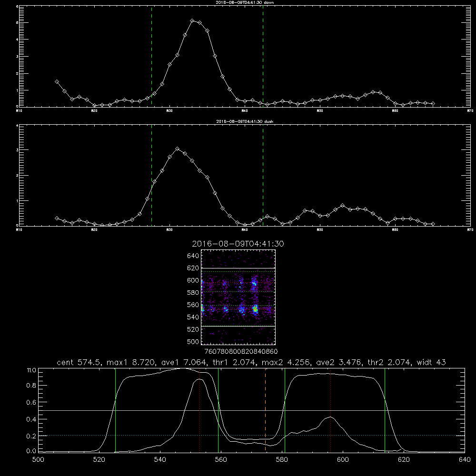476x476 pixels.
Task: Click the '540' label on the bottom plot x-axis
Action: point(160,460)
